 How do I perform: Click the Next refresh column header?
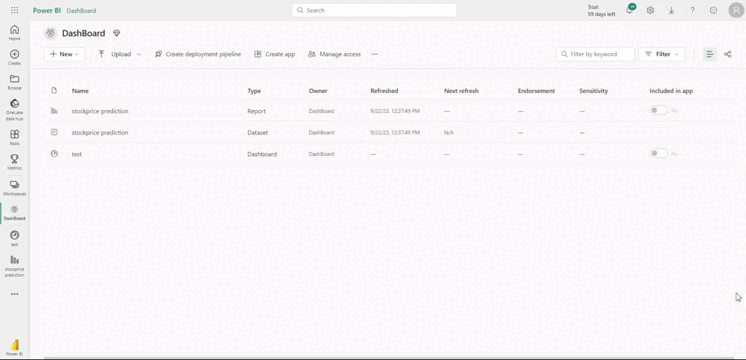(x=461, y=91)
